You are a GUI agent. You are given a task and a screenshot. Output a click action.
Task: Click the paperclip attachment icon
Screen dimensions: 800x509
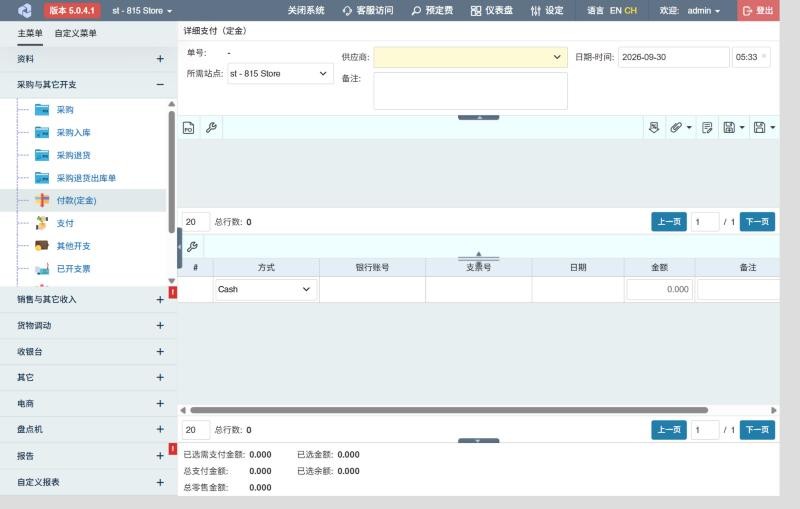tap(676, 128)
